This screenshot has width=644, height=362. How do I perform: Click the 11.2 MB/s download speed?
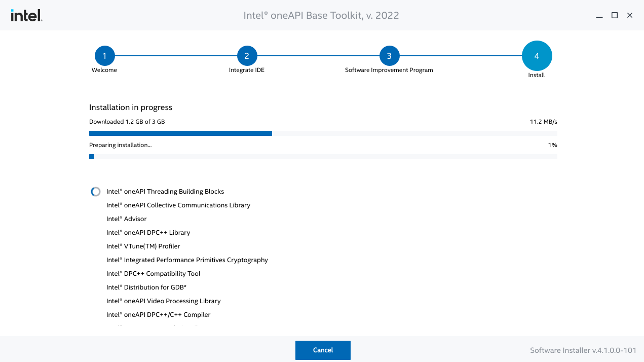544,122
